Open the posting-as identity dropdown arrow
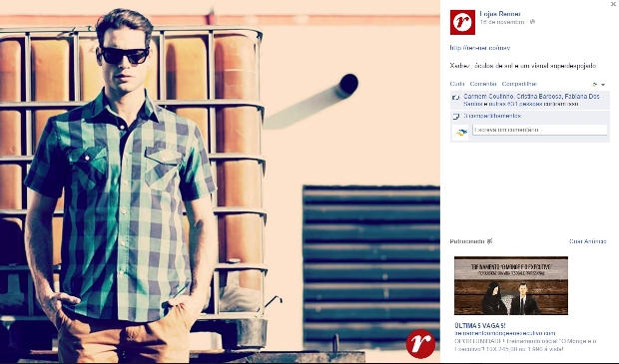 click(x=603, y=85)
